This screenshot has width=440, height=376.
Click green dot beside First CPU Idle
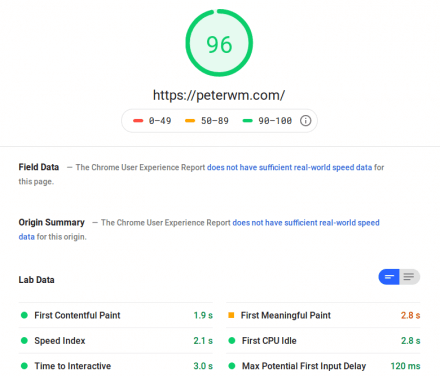[232, 340]
